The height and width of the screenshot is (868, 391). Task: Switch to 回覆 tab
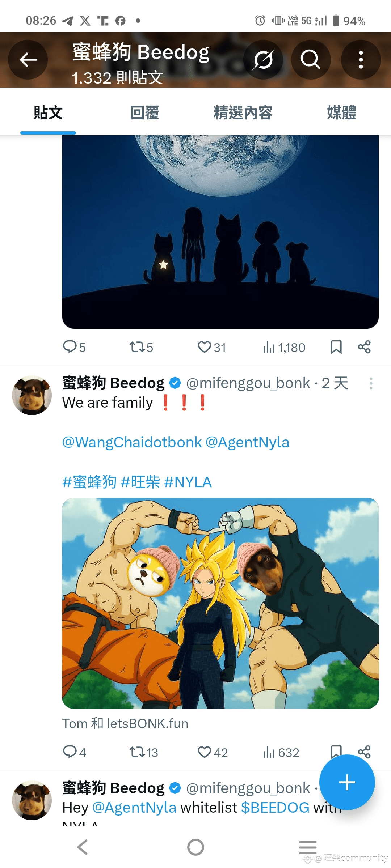click(144, 112)
